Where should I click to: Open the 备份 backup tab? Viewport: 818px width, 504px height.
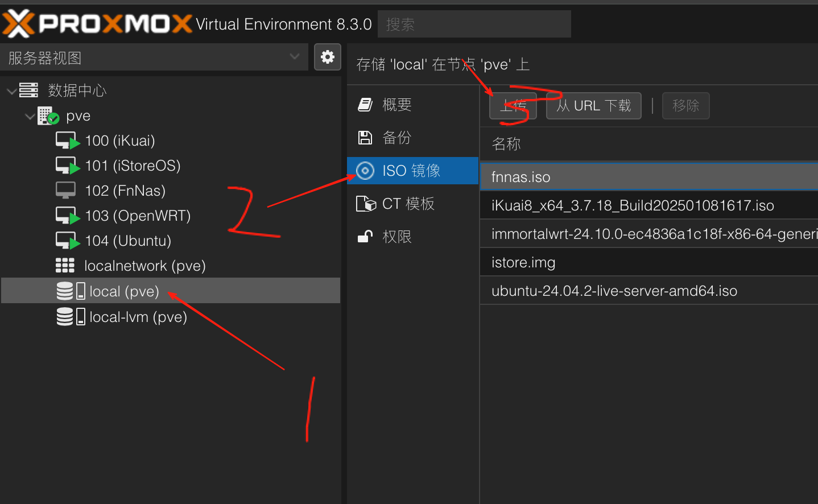point(412,138)
